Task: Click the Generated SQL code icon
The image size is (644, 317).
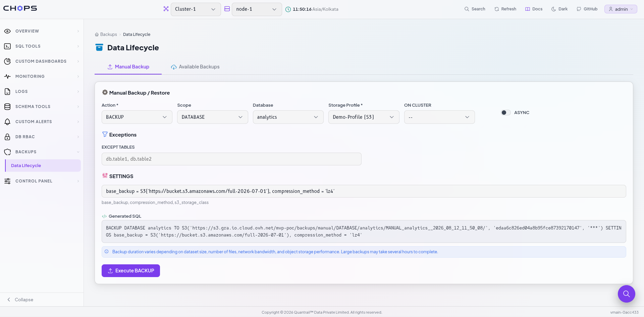Action: tap(104, 216)
